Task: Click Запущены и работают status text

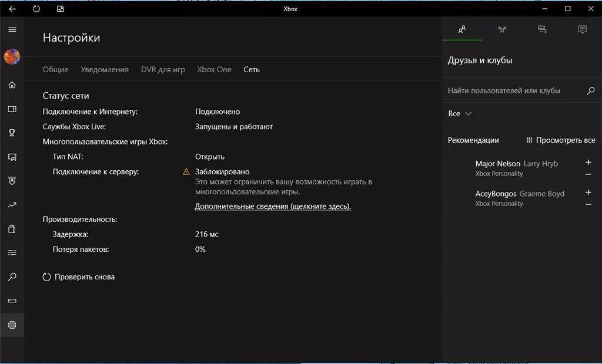Action: point(234,127)
